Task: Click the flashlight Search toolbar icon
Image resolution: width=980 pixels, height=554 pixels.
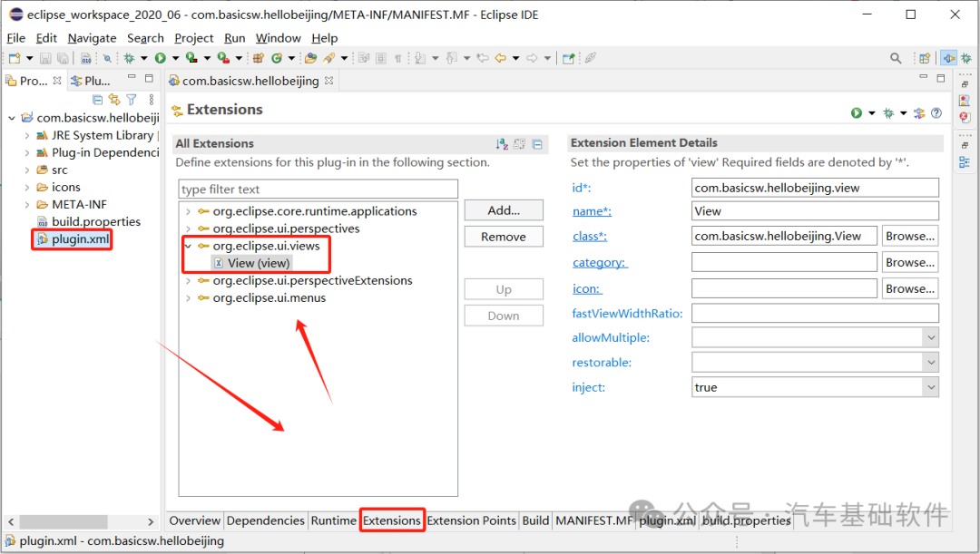Action: tap(328, 58)
